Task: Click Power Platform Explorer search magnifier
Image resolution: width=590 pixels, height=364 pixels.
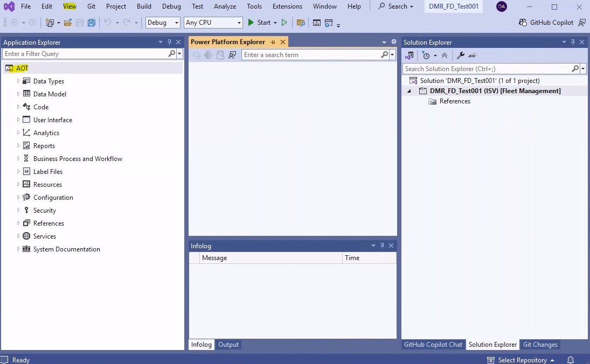Action: [x=384, y=54]
